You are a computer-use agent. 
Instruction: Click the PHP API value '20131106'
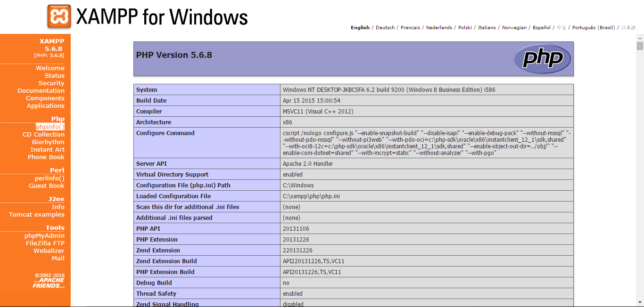pos(296,229)
